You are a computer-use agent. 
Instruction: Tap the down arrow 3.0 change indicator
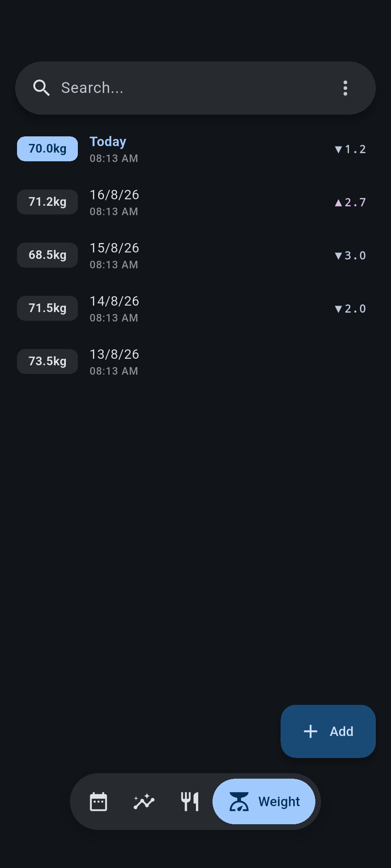coord(350,255)
